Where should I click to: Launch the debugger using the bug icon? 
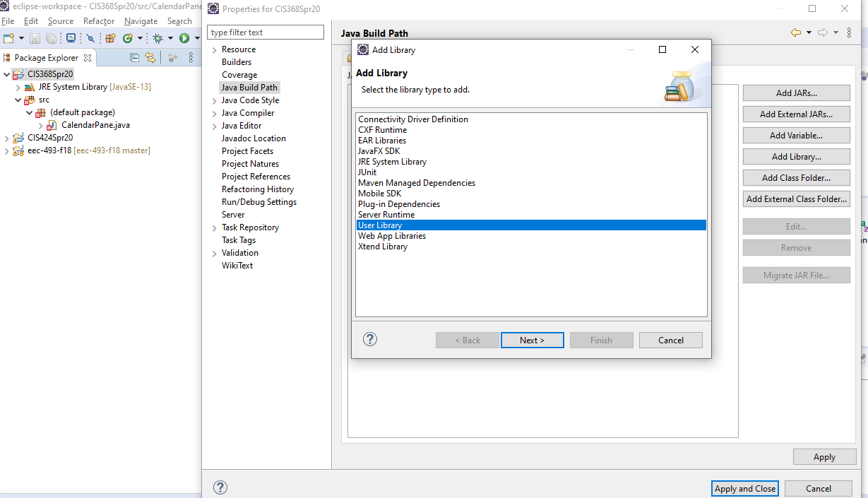point(158,38)
